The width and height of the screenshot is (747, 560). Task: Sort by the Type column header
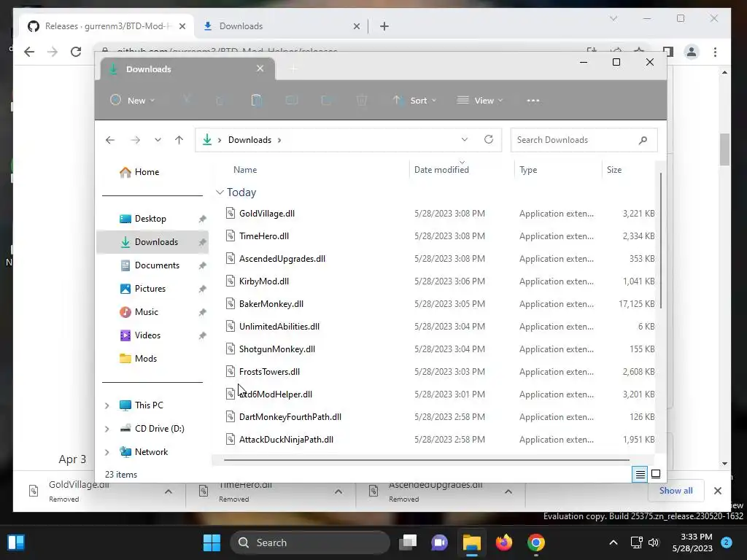(x=528, y=169)
